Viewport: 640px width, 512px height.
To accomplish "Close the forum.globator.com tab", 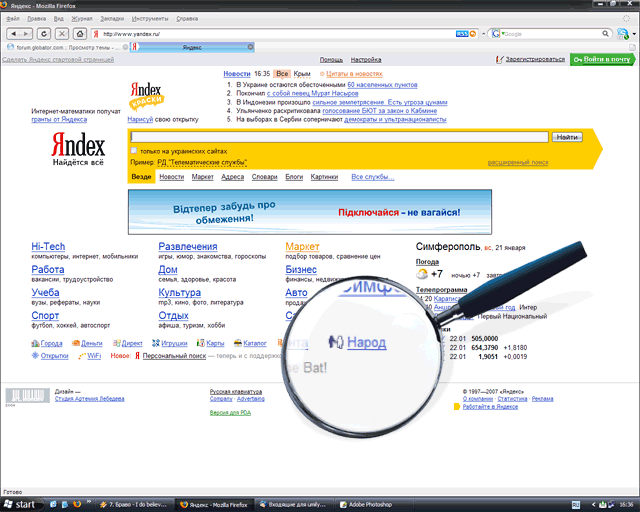I will 125,47.
